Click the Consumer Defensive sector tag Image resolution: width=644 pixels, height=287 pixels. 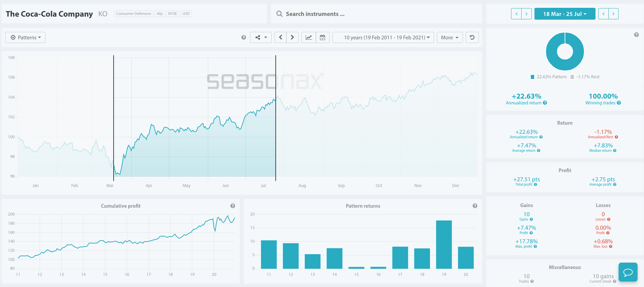[x=134, y=14]
